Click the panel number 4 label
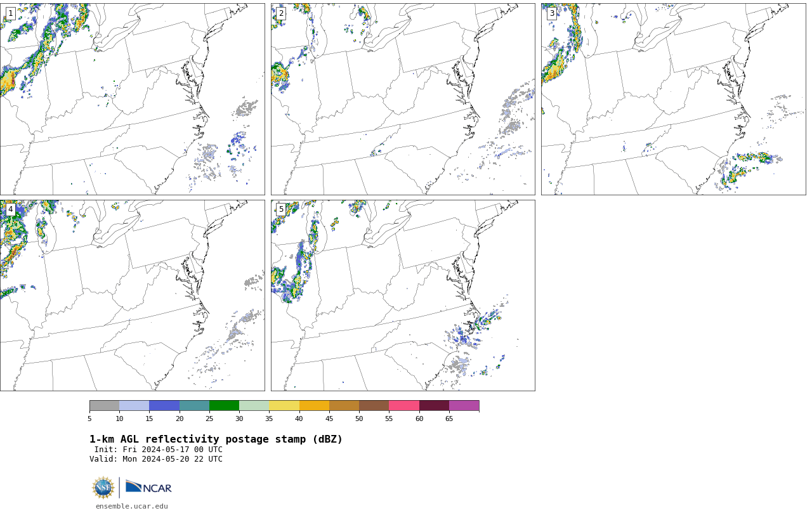Screen dimensions: 812x513 pos(10,209)
